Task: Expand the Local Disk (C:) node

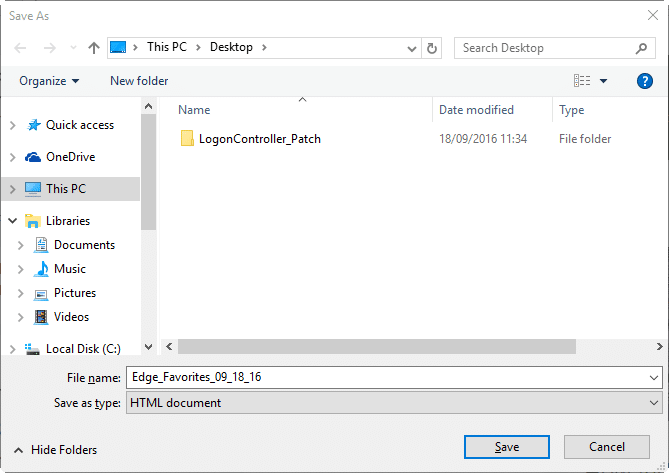Action: point(13,350)
